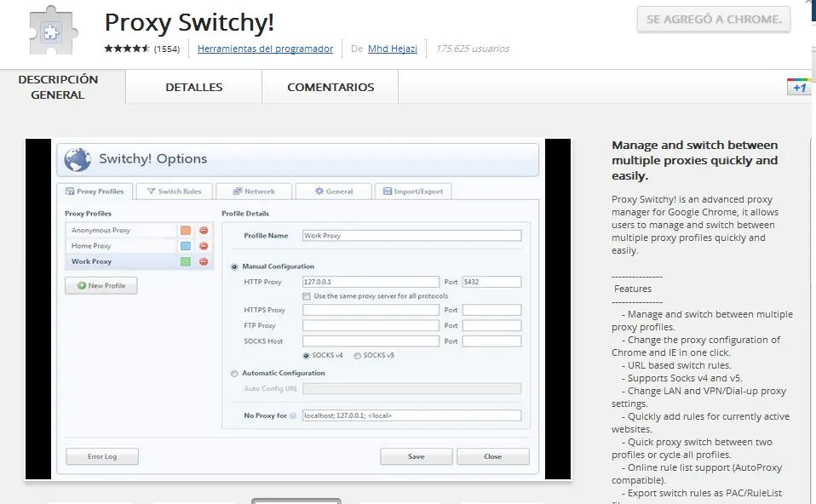Click the Proxy Profiles tab icon
The image size is (816, 504).
point(70,192)
